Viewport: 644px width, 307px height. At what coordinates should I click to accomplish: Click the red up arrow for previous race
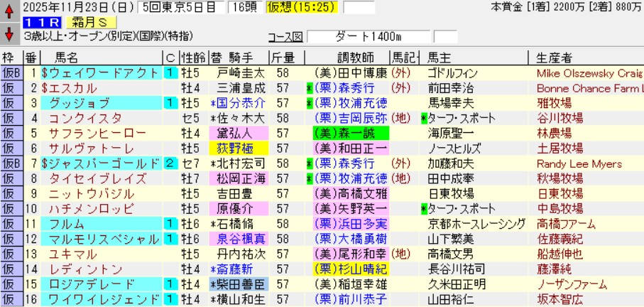pos(9,11)
